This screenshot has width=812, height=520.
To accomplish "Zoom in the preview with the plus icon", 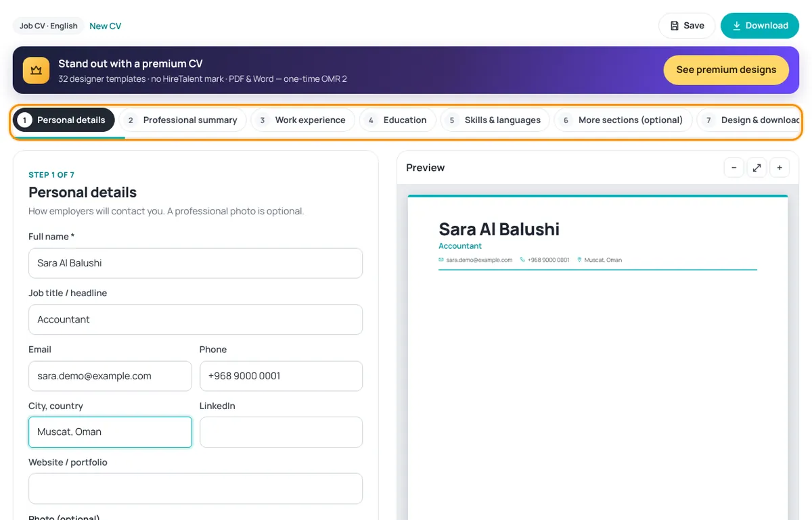I will pyautogui.click(x=780, y=168).
